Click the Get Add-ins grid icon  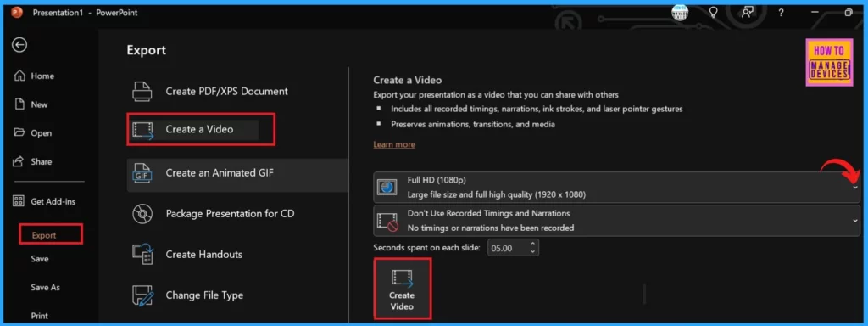(x=19, y=201)
